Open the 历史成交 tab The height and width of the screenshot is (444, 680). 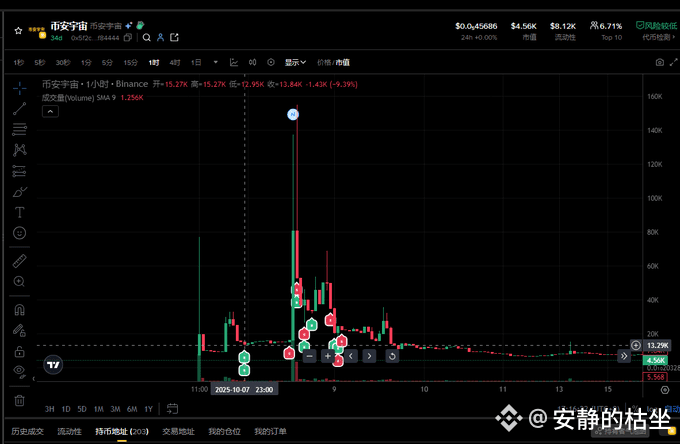[x=28, y=431]
